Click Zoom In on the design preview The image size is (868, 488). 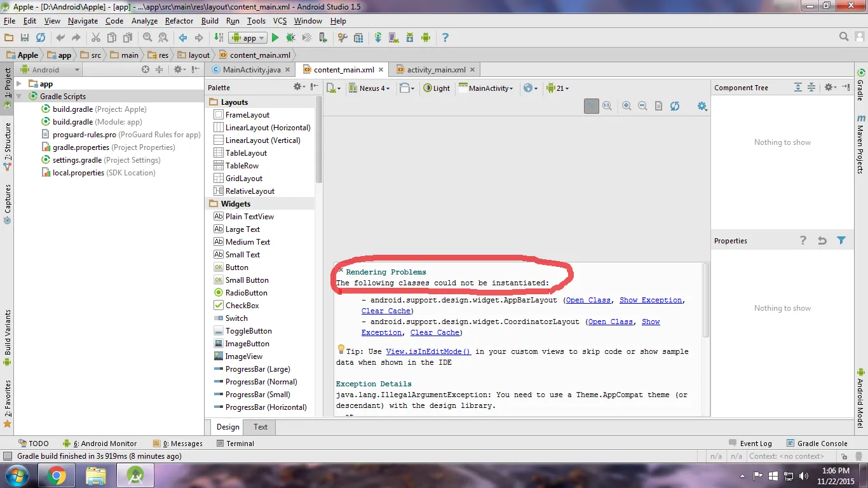(627, 106)
